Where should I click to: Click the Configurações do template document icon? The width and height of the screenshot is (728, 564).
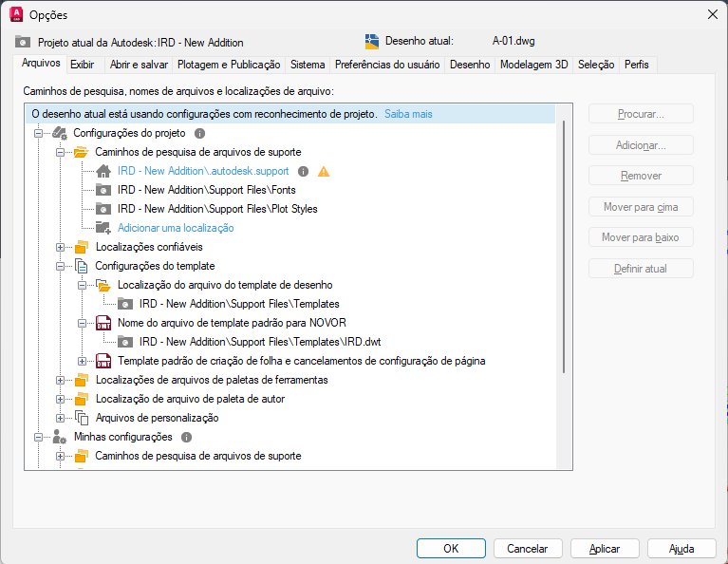click(82, 266)
